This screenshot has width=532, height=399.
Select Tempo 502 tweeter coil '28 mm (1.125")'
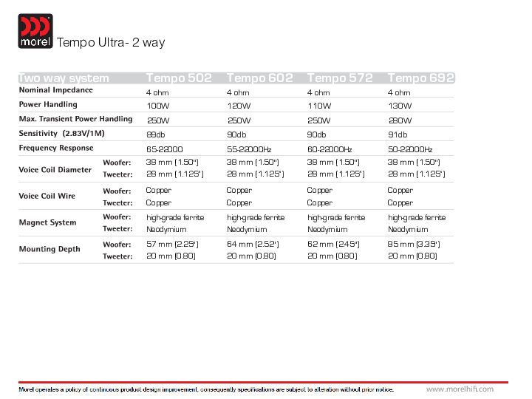[175, 174]
